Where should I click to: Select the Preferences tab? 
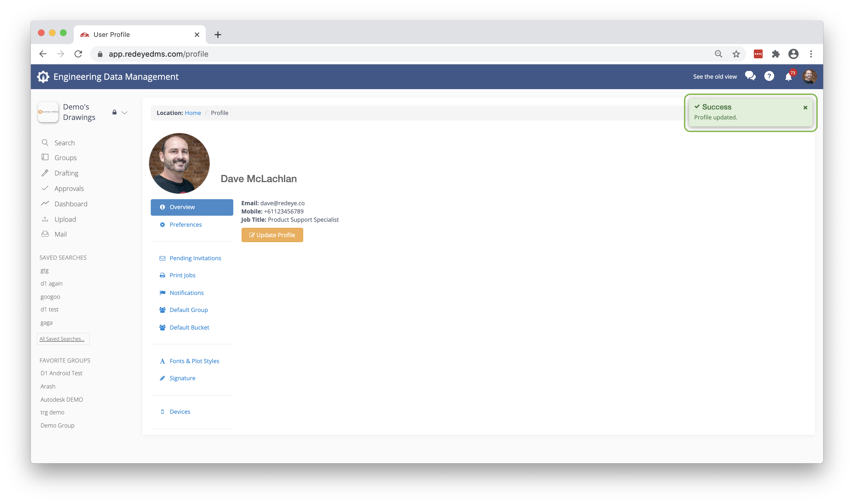point(185,224)
